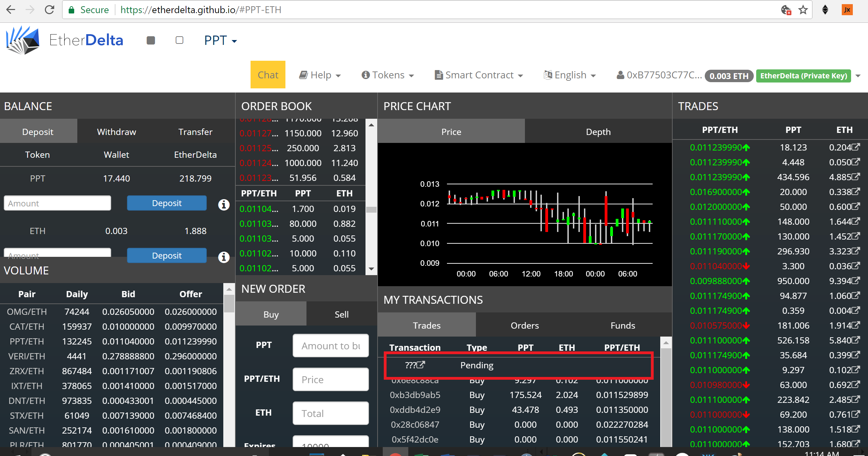The height and width of the screenshot is (456, 868).
Task: Open transaction 0x28c06847
Action: (x=415, y=425)
